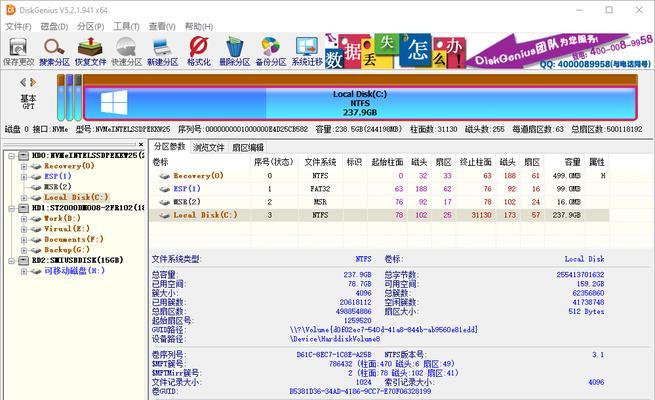Click the 删除分区 delete partition icon
Image resolution: width=655 pixels, height=400 pixels.
(x=235, y=52)
